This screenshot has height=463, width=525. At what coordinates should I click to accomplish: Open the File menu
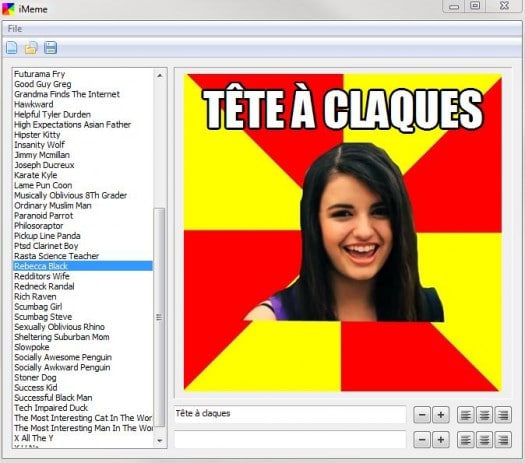pos(15,29)
